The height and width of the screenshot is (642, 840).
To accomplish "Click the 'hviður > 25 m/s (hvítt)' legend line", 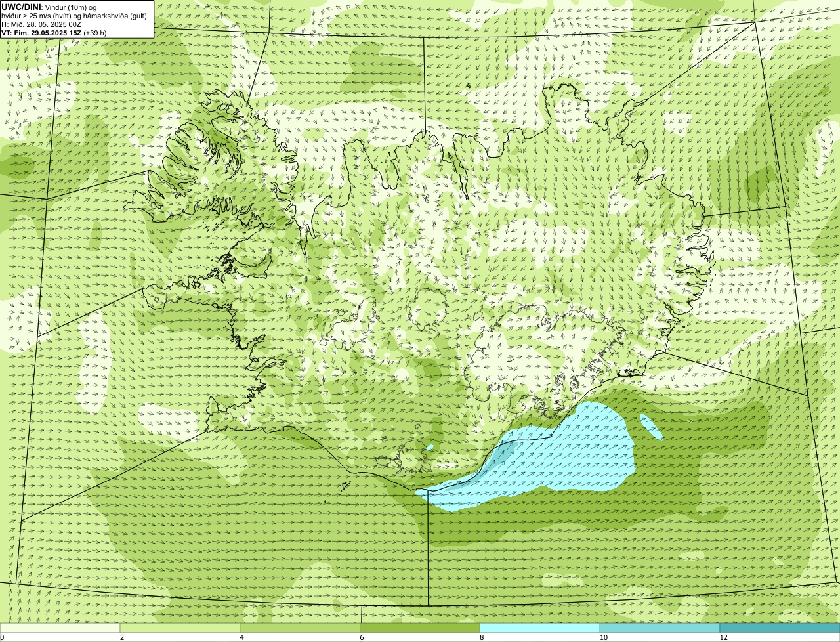I will [74, 16].
